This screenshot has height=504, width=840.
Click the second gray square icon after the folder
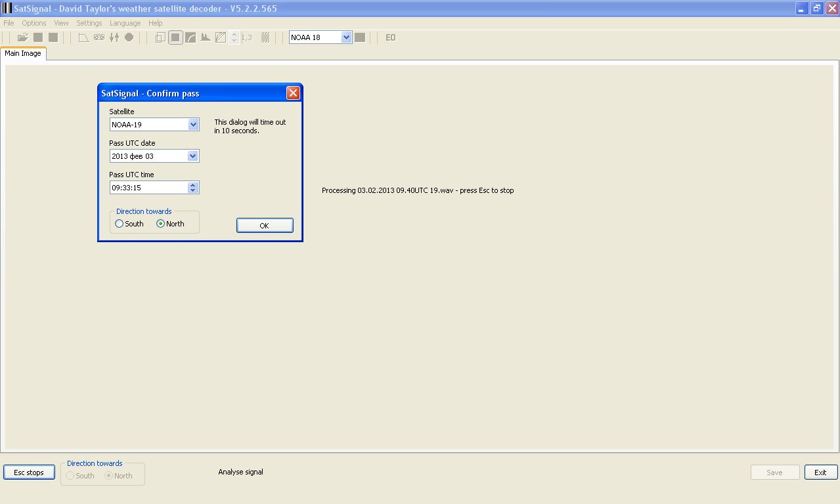pos(53,37)
